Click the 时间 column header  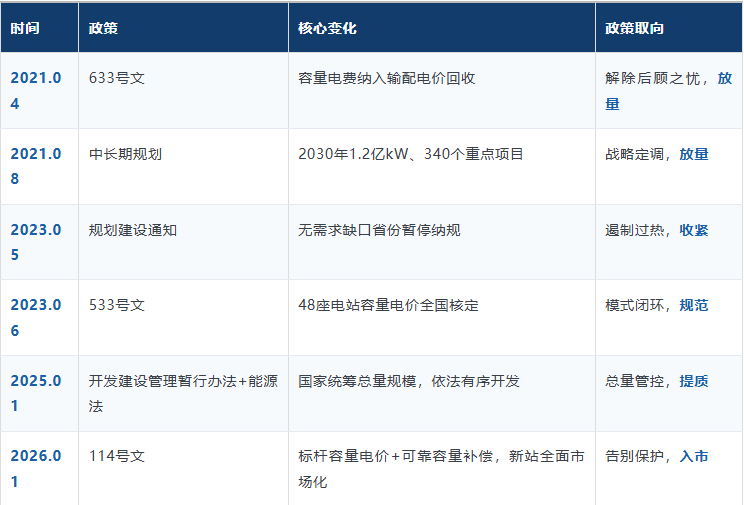tap(39, 28)
